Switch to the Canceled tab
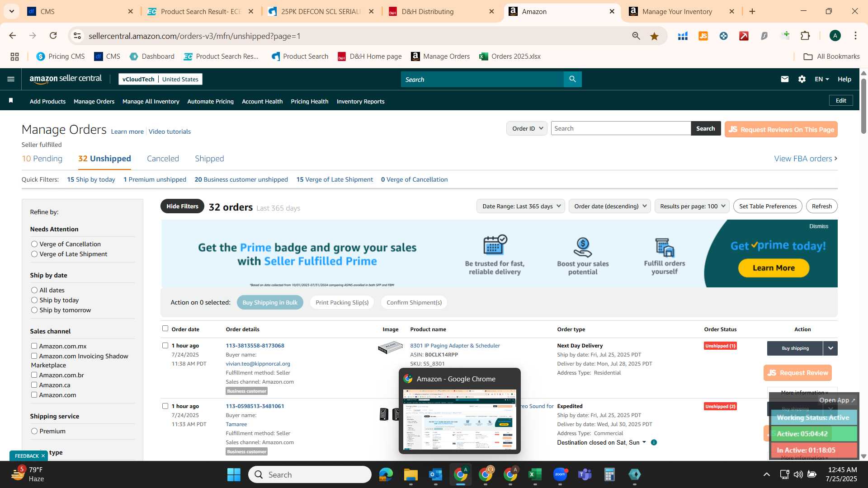Viewport: 868px width, 488px height. pyautogui.click(x=163, y=159)
